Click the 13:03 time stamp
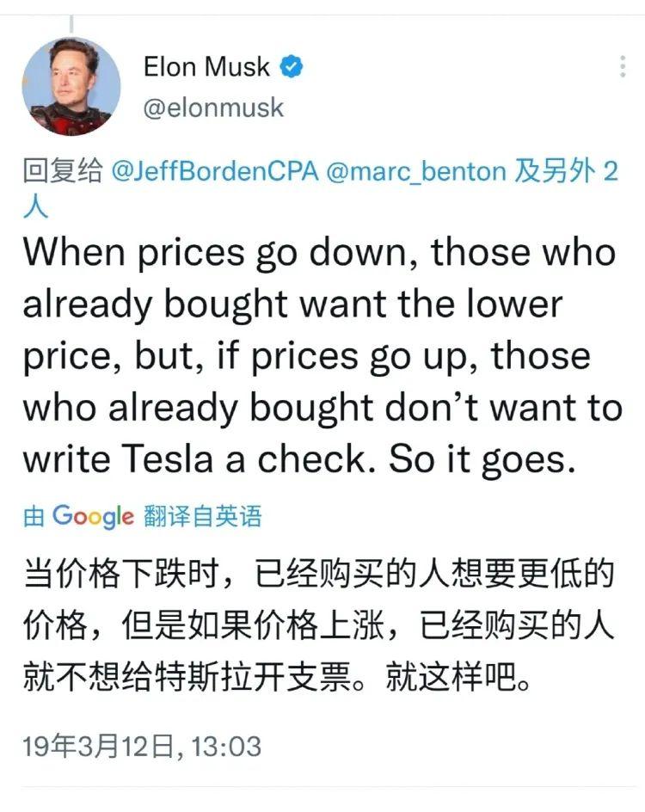Image resolution: width=645 pixels, height=812 pixels. pyautogui.click(x=226, y=747)
